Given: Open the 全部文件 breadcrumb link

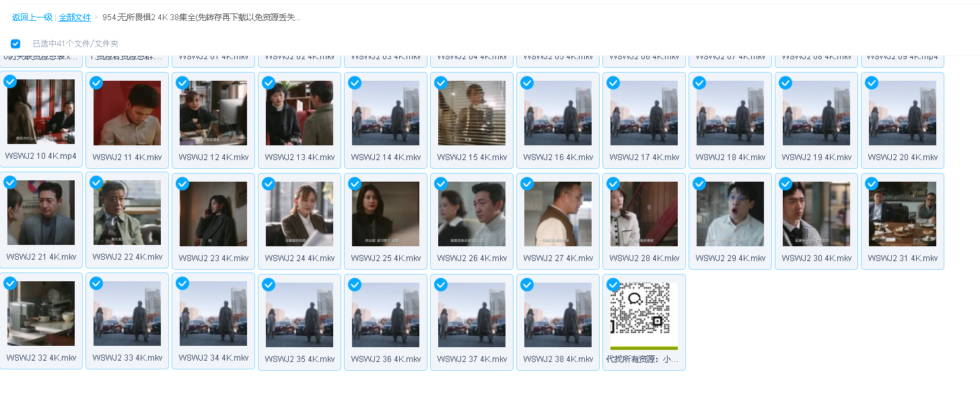Looking at the screenshot, I should pyautogui.click(x=75, y=17).
